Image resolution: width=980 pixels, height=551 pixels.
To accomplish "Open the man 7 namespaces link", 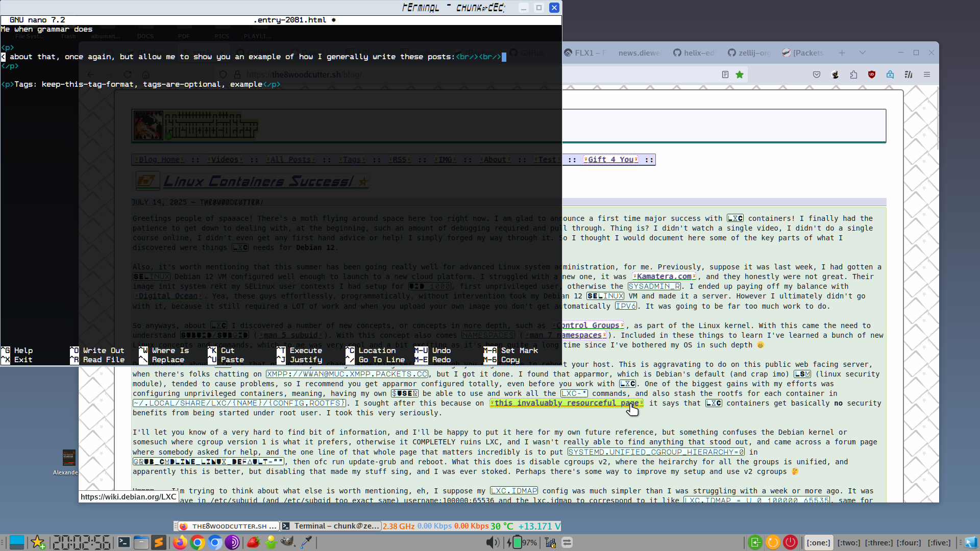I will 566,335.
